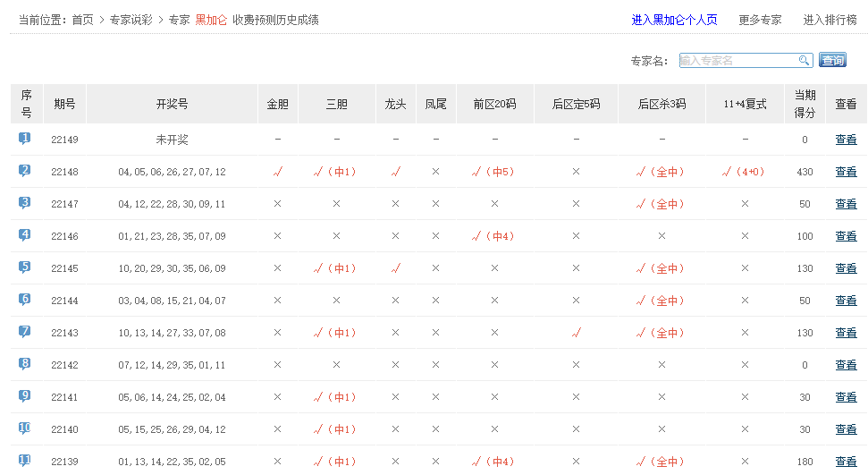This screenshot has height=475, width=868.
Task: Click rank badge number 9
Action: click(x=25, y=396)
